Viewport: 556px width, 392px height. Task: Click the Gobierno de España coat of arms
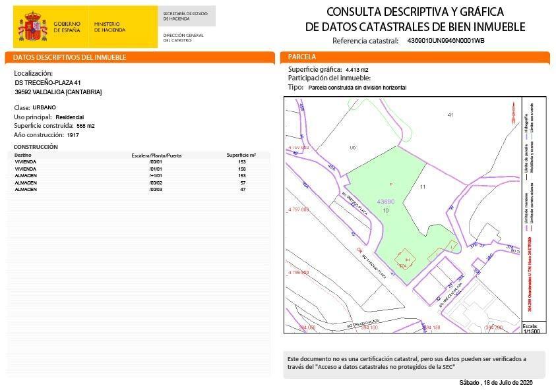pyautogui.click(x=32, y=26)
